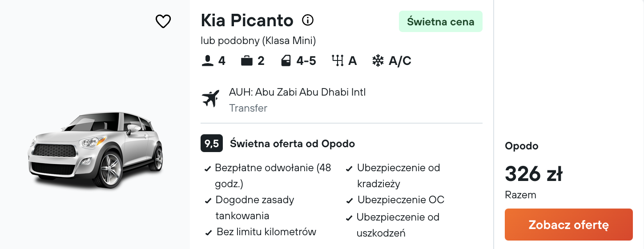
Task: Click the 9,5 rating score badge
Action: tap(212, 144)
